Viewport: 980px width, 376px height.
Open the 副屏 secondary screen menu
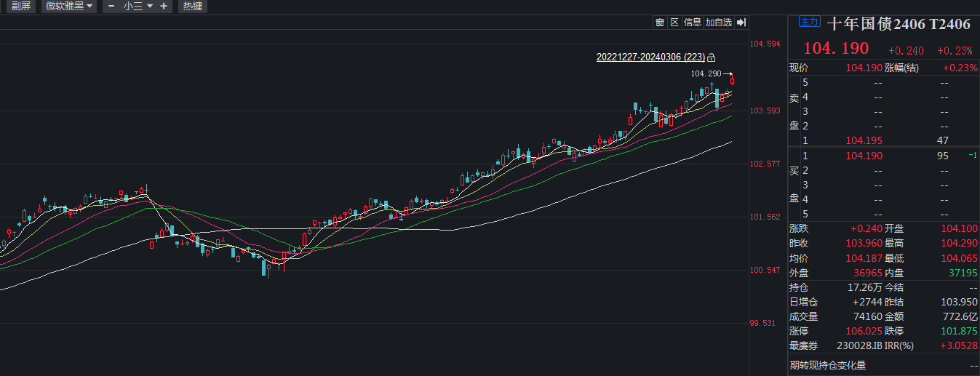coord(20,7)
